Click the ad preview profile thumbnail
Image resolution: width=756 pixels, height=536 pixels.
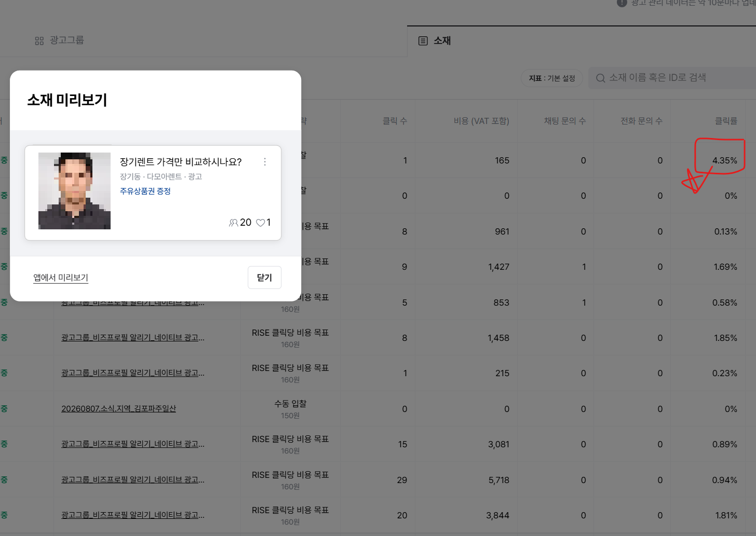[74, 191]
